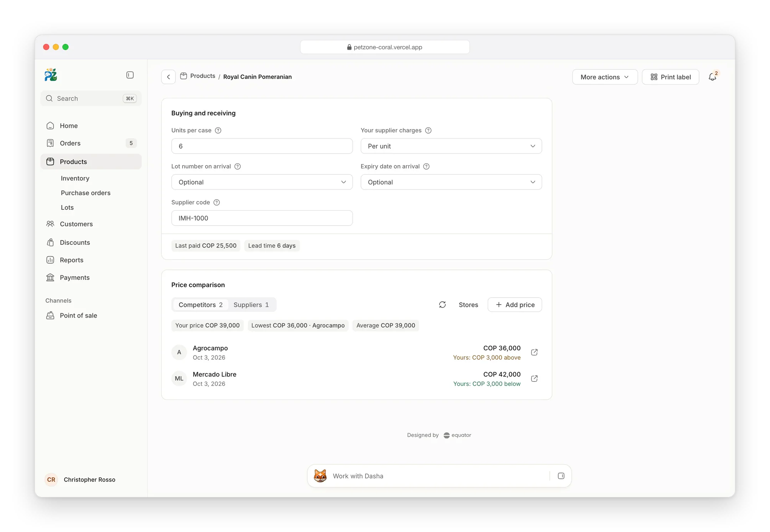Go to Discounts page
The width and height of the screenshot is (770, 532).
click(x=91, y=243)
